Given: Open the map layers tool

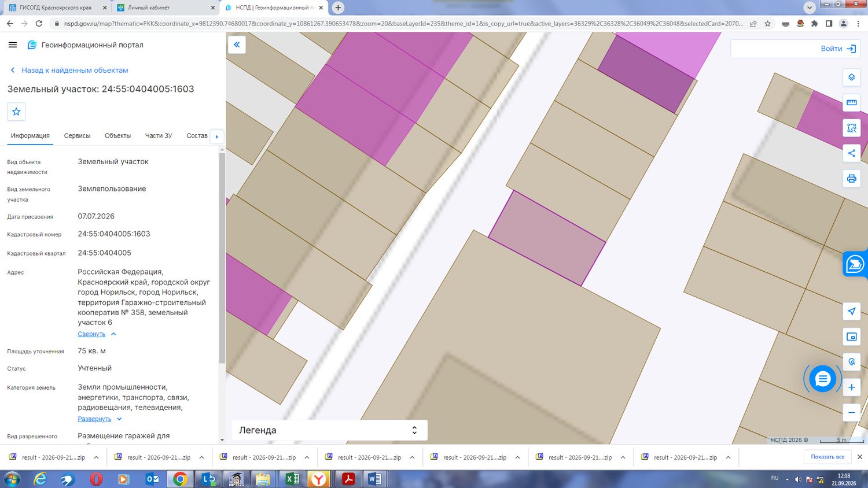Looking at the screenshot, I should (851, 77).
